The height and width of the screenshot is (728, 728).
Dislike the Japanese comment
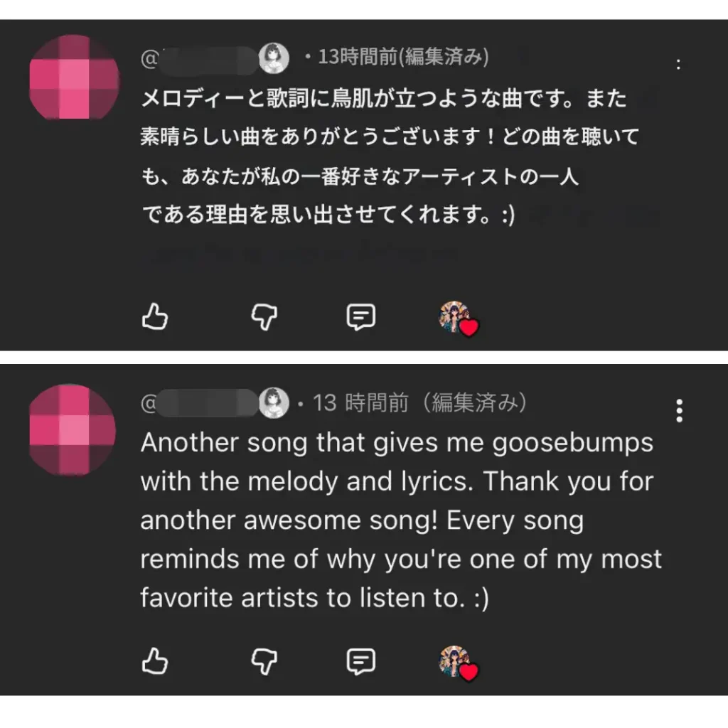pos(264,317)
